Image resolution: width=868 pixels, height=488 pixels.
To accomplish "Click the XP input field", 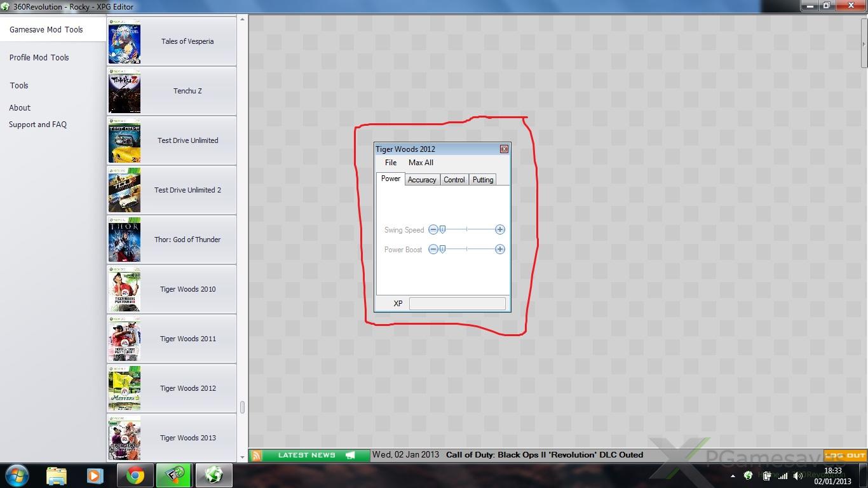I will click(x=458, y=304).
